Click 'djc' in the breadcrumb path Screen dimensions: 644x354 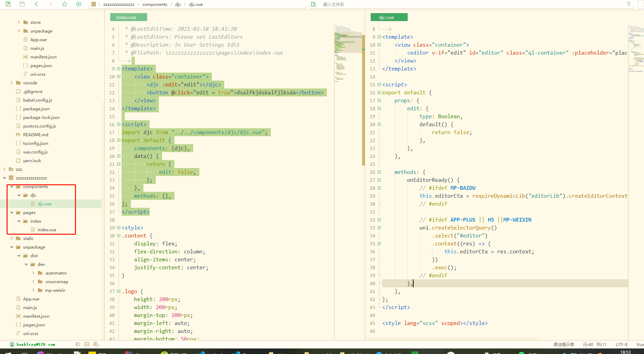[178, 4]
